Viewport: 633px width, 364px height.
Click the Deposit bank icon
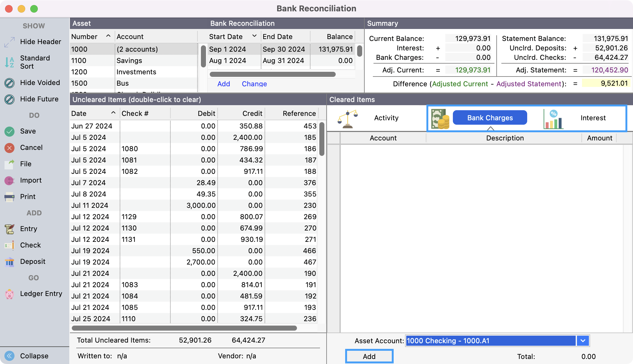[x=9, y=262]
